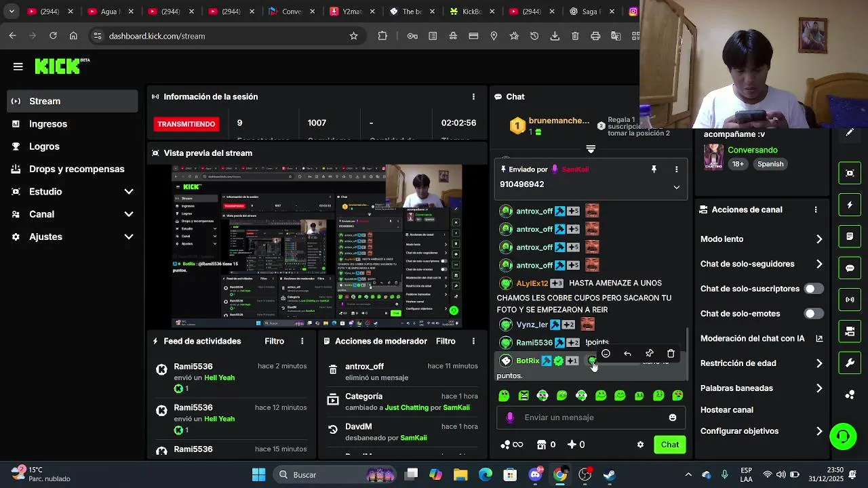Click the pin icon on pinned message
This screenshot has width=868, height=488.
click(654, 169)
